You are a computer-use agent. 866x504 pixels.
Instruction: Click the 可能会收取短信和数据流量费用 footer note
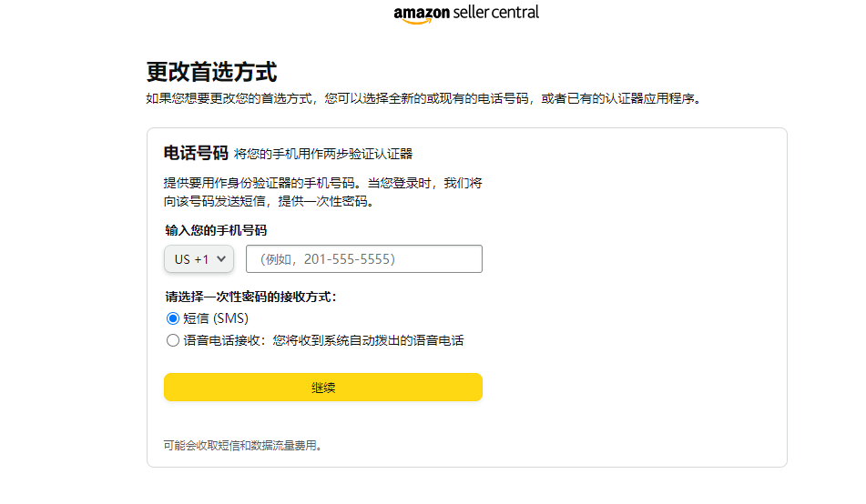pyautogui.click(x=243, y=446)
